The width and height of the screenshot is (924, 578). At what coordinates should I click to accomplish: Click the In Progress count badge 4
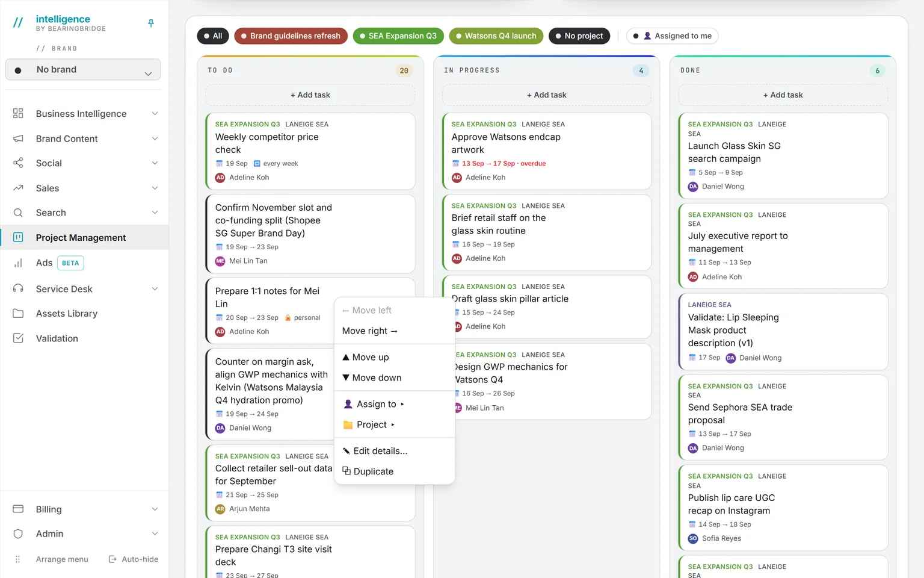(x=641, y=70)
